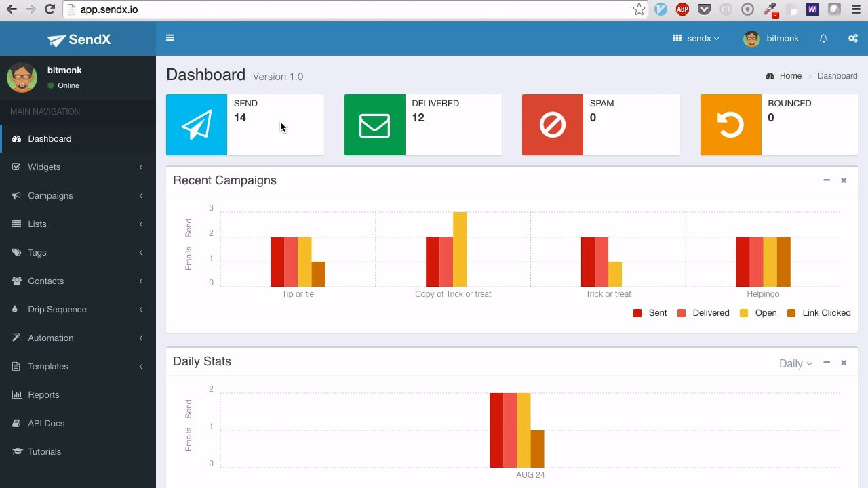Click the Adblock Plus extension icon
The width and height of the screenshot is (868, 488).
click(682, 9)
